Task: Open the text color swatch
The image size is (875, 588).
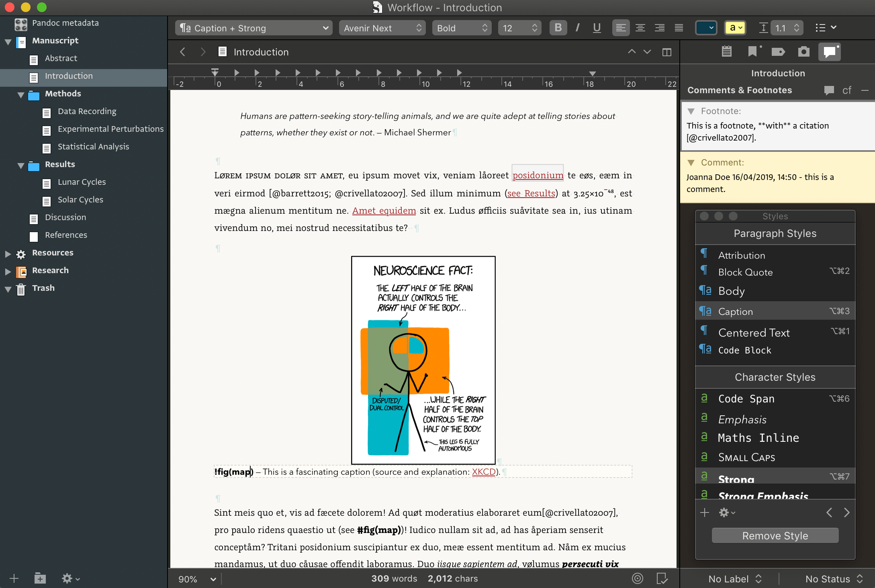Action: click(706, 28)
